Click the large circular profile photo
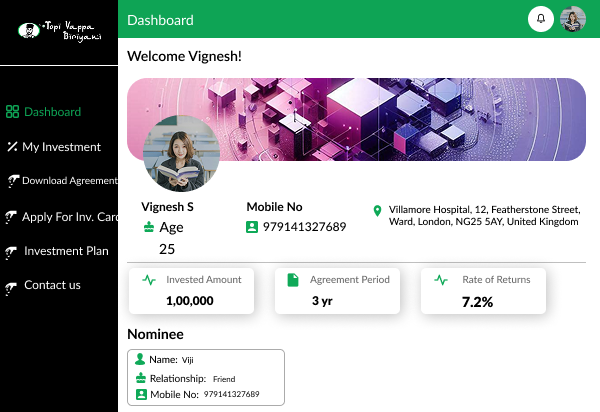Image resolution: width=600 pixels, height=412 pixels. coord(181,153)
